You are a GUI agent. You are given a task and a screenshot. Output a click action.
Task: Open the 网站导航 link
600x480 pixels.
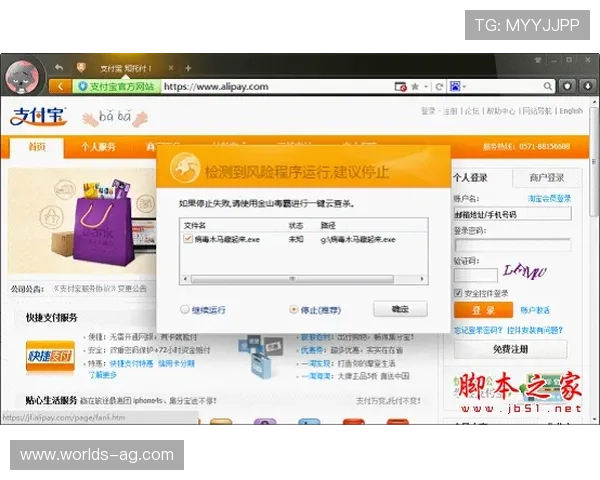[x=537, y=111]
